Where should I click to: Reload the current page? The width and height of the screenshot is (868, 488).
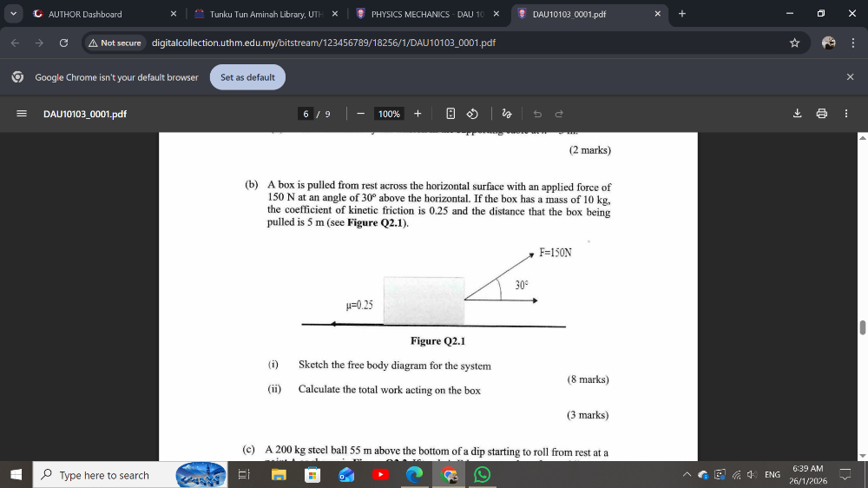tap(63, 43)
